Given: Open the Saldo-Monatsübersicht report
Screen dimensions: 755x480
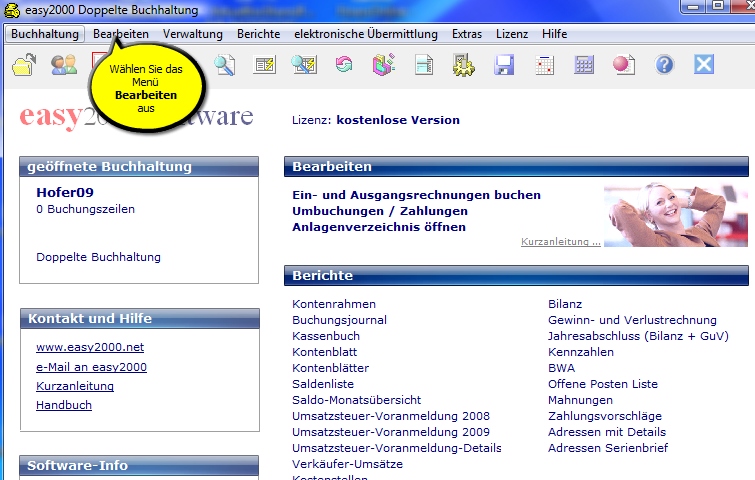Looking at the screenshot, I should tap(357, 400).
